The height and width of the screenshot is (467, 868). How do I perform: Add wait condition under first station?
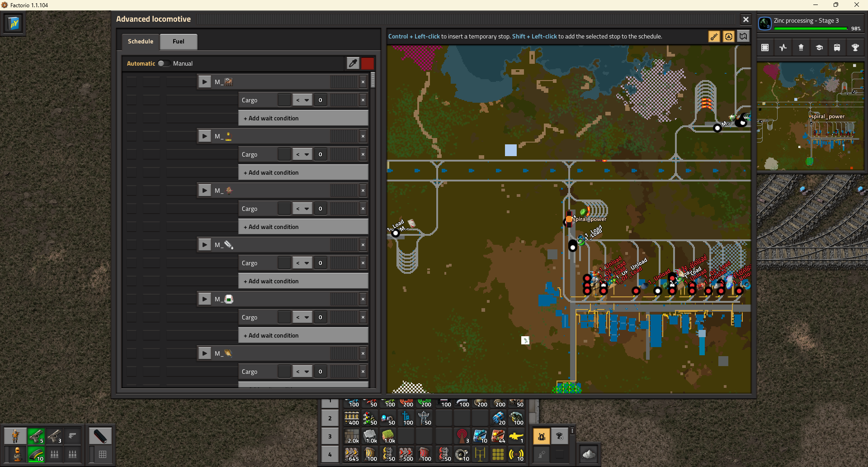[x=303, y=118]
